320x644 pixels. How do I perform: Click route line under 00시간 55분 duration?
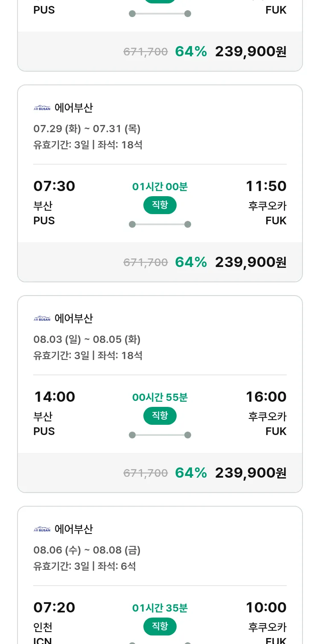click(x=160, y=435)
